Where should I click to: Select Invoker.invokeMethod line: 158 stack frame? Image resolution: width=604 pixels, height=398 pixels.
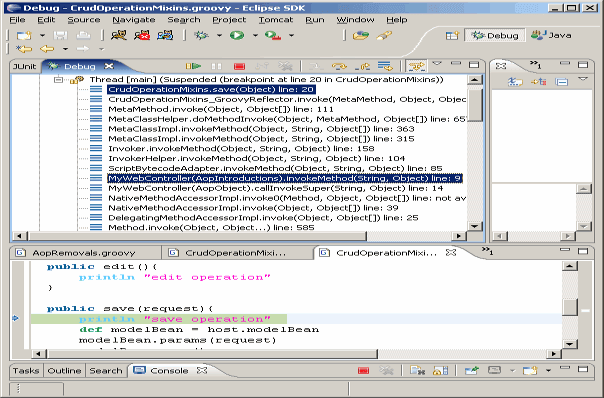click(x=241, y=148)
